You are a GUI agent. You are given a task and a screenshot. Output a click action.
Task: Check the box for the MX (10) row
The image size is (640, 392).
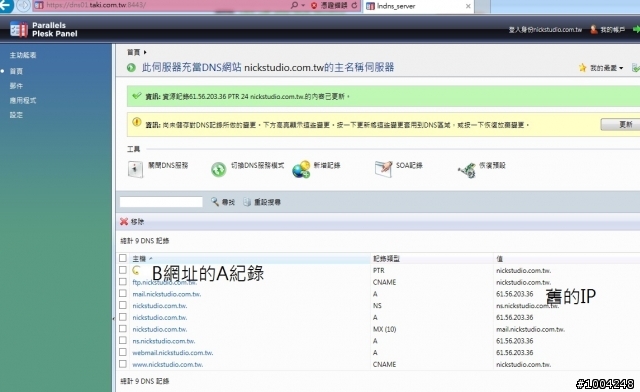(123, 329)
